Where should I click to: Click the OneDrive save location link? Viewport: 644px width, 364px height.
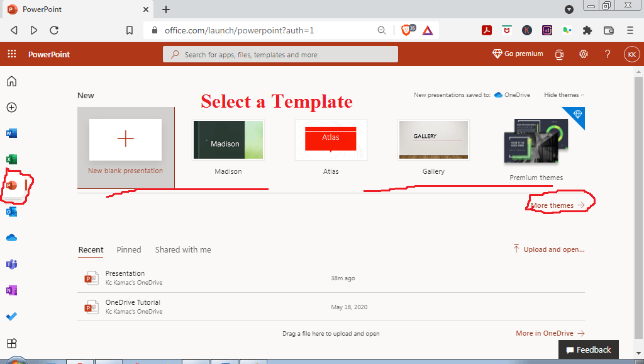coord(512,94)
